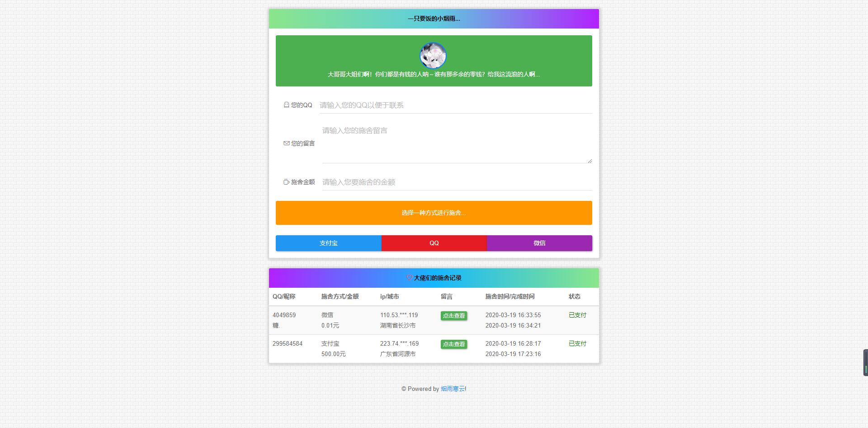View message for donor 4049859
Screen dimensions: 868x428
(453, 316)
